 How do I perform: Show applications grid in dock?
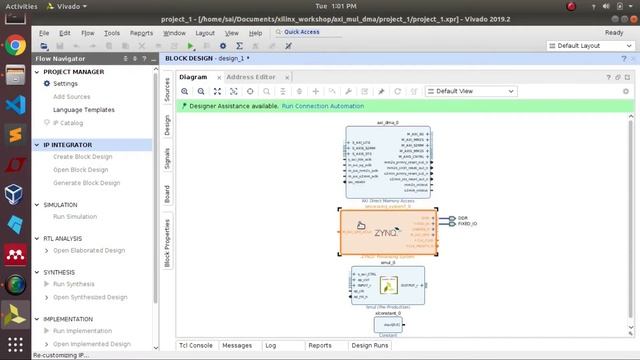(15, 344)
